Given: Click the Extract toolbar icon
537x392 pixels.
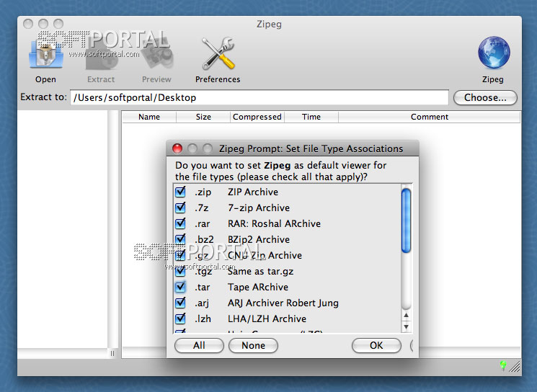Looking at the screenshot, I should [101, 53].
